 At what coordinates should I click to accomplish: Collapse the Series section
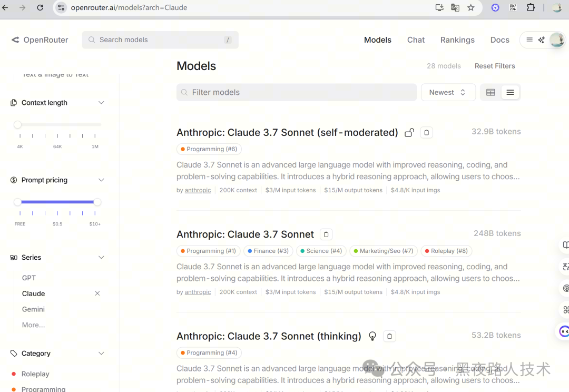101,257
